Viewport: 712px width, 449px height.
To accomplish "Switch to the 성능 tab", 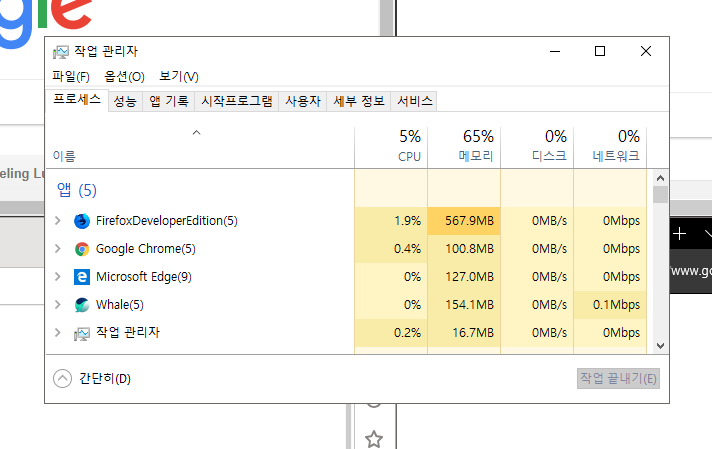I will 125,101.
